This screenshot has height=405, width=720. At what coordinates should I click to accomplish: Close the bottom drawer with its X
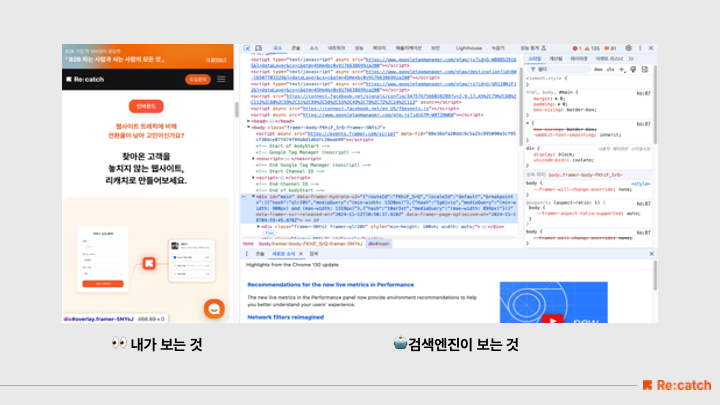pyautogui.click(x=651, y=254)
